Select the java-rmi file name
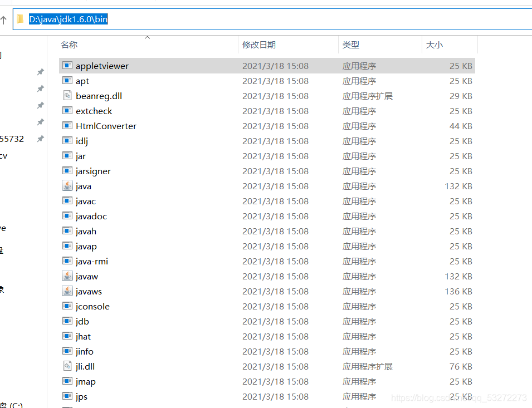 [92, 261]
